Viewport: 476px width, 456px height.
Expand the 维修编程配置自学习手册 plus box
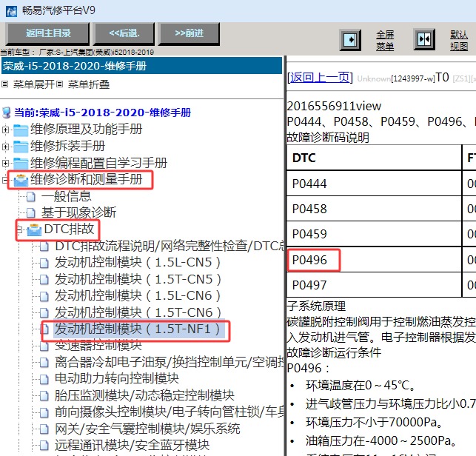(x=5, y=163)
